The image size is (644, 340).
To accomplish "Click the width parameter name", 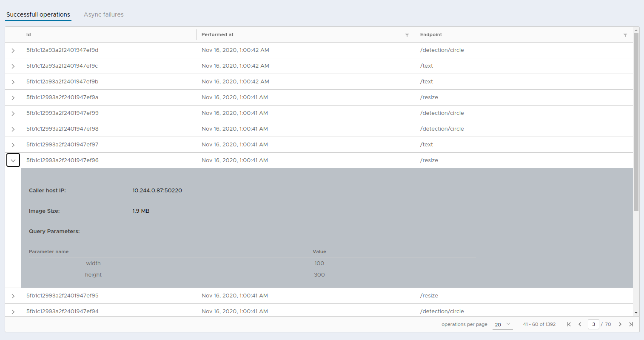I will 93,263.
